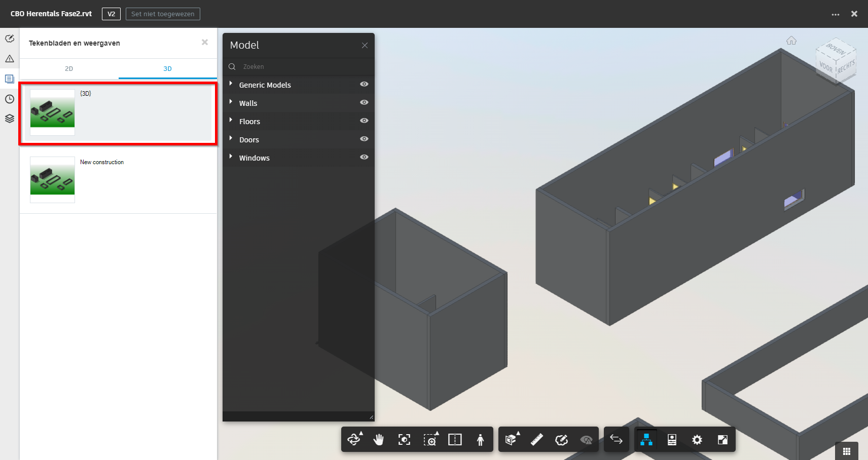The image size is (868, 460).
Task: Click the Home view icon
Action: point(791,41)
